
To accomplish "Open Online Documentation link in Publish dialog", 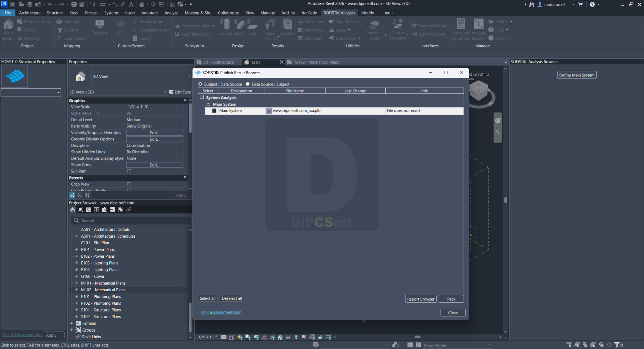I will (221, 312).
